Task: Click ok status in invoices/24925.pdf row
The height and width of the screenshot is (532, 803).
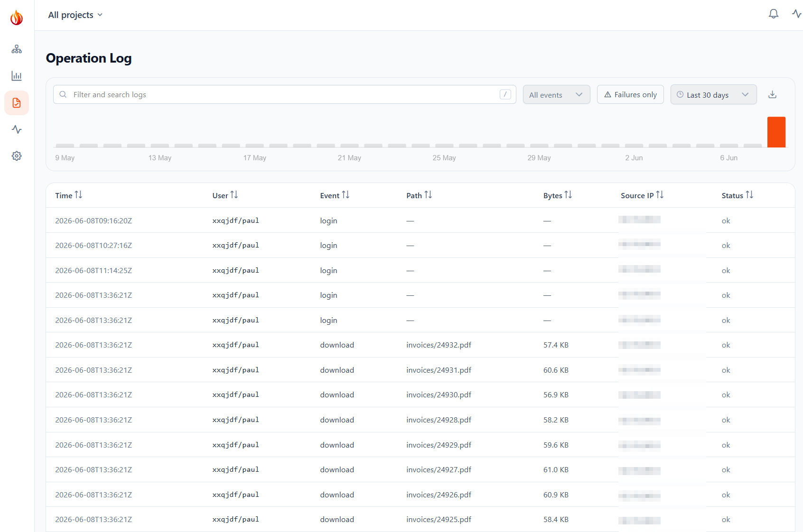Action: pyautogui.click(x=726, y=519)
